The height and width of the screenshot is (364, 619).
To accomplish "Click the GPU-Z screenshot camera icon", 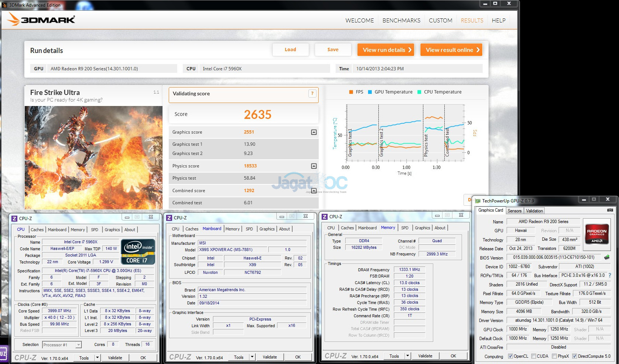I will (x=610, y=210).
